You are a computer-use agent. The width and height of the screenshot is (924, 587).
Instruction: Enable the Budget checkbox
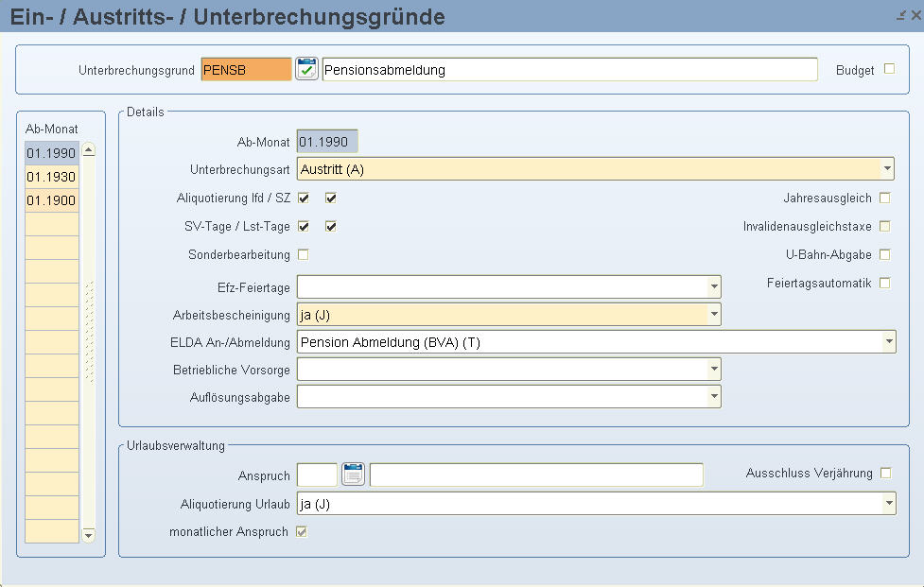click(x=889, y=69)
